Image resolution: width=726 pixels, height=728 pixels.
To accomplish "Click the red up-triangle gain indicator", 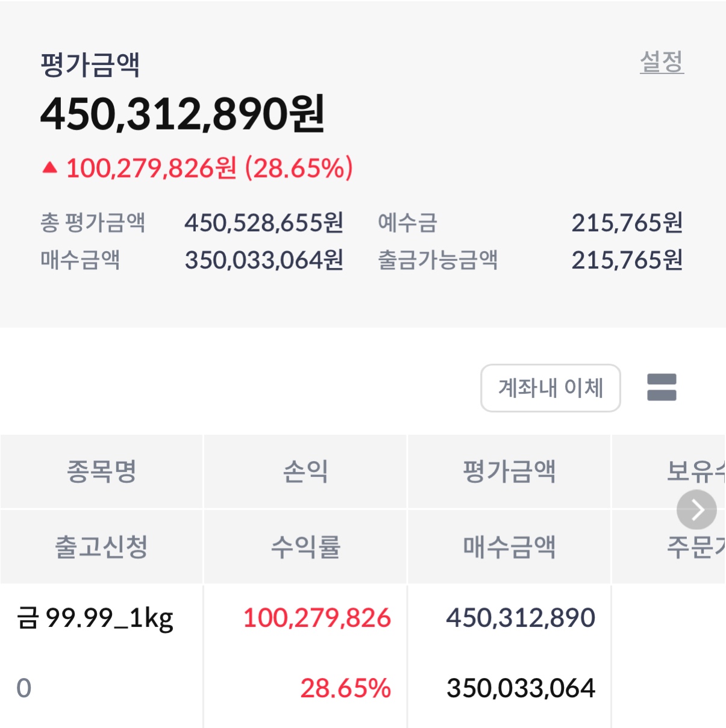I will [50, 168].
